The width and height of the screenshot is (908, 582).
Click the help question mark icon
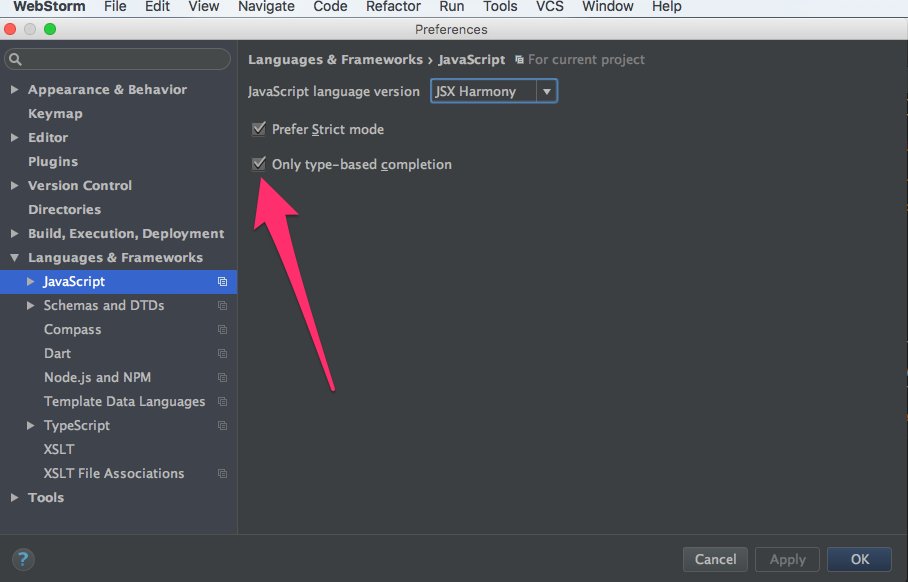point(23,559)
